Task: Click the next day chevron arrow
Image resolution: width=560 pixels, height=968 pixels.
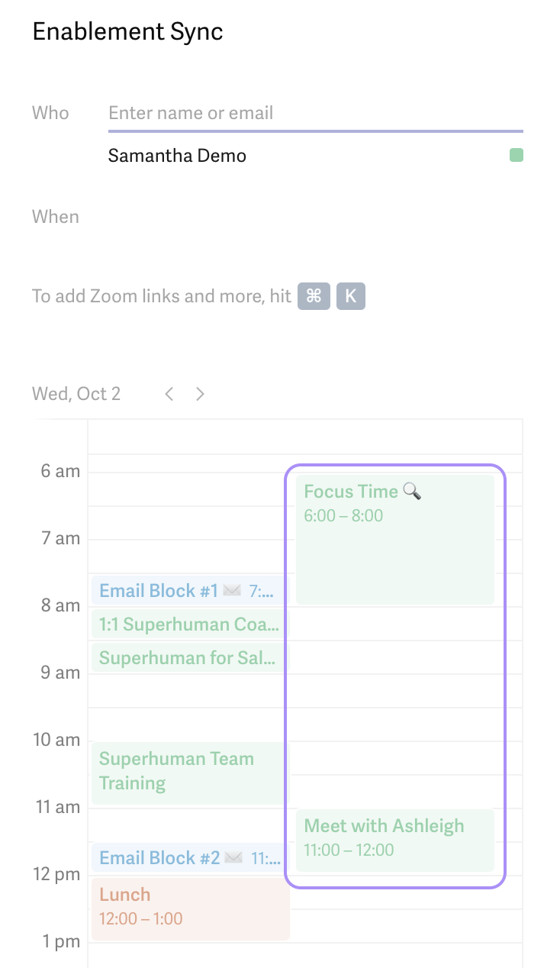Action: [200, 394]
